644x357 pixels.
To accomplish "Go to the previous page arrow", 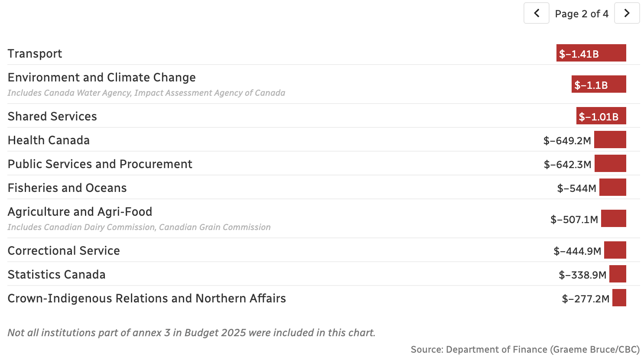I will [x=537, y=13].
